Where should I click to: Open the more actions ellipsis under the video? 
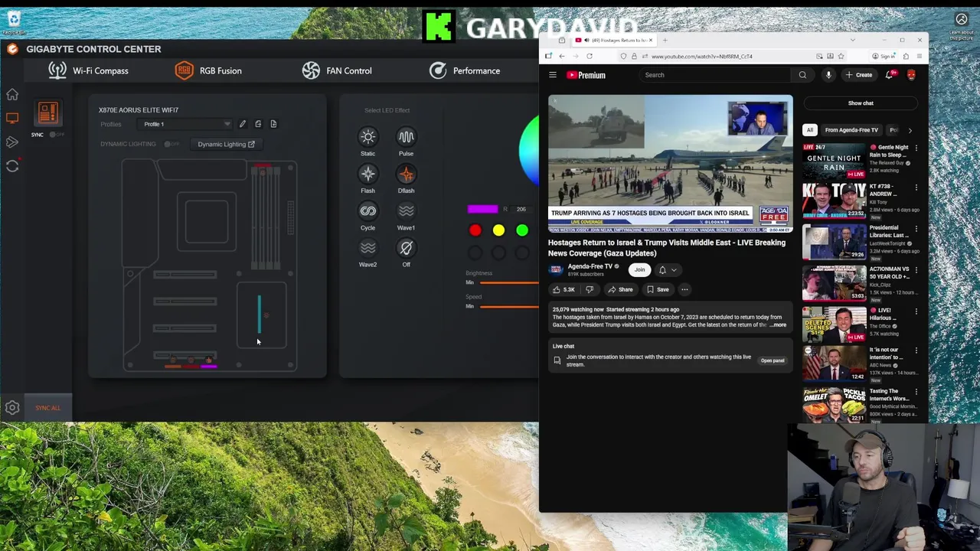(684, 289)
